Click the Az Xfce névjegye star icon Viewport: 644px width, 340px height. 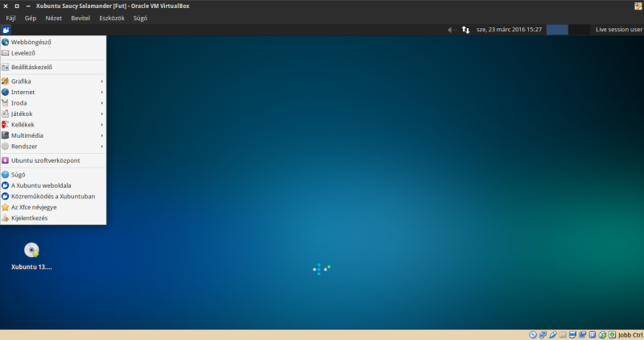pyautogui.click(x=5, y=207)
